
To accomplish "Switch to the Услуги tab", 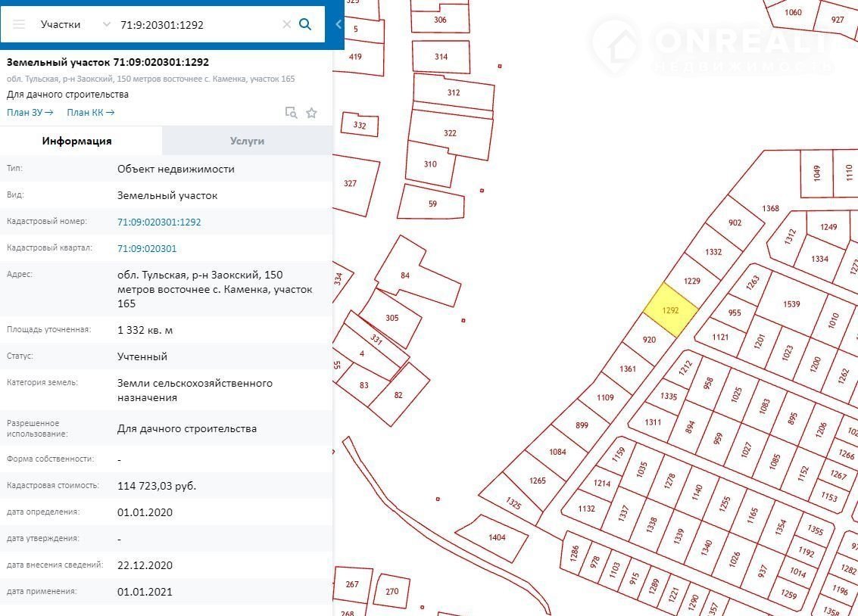I will [247, 141].
